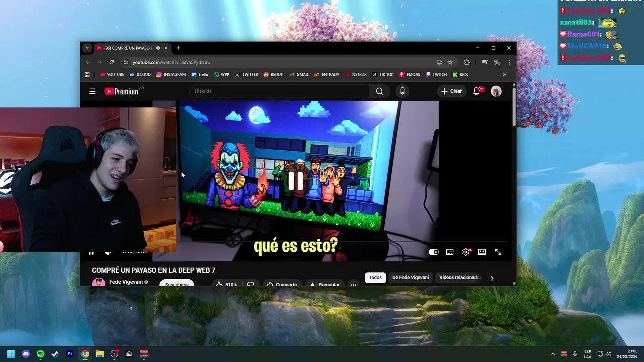Reload the page in Chrome
Screen dimensions: 644x362
(112, 62)
